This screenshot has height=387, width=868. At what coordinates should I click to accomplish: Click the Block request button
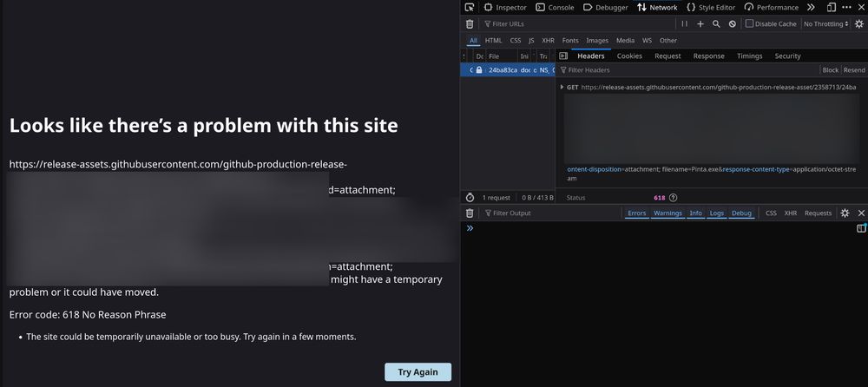point(831,70)
